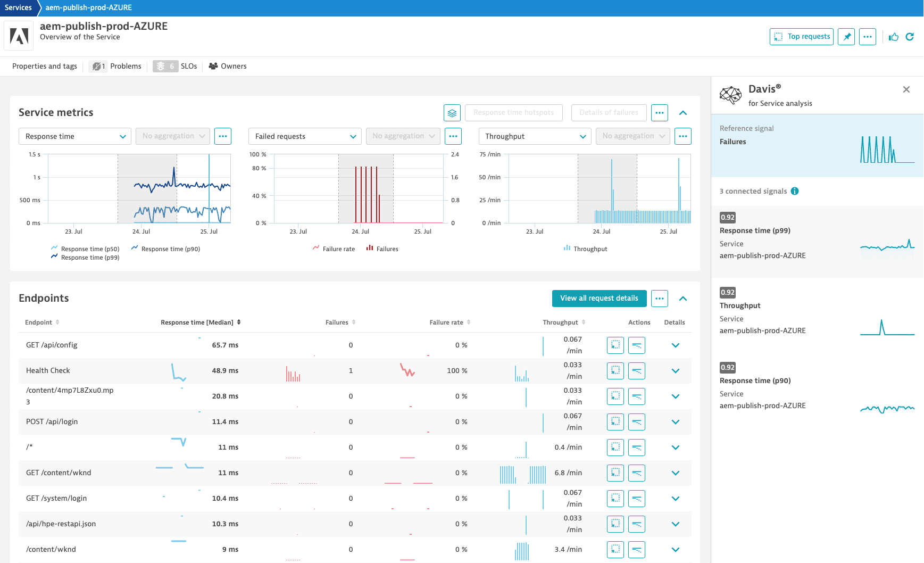The width and height of the screenshot is (924, 563).
Task: Select Response time (p99) connected signal
Action: coord(817,242)
